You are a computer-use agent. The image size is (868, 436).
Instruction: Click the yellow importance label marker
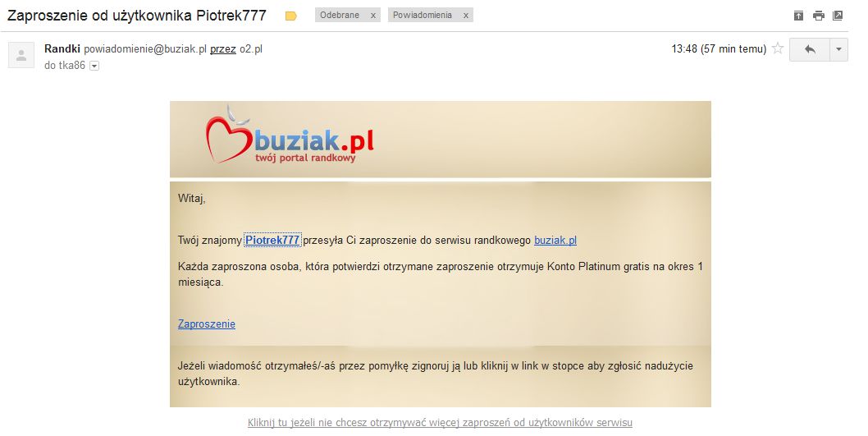[x=290, y=16]
